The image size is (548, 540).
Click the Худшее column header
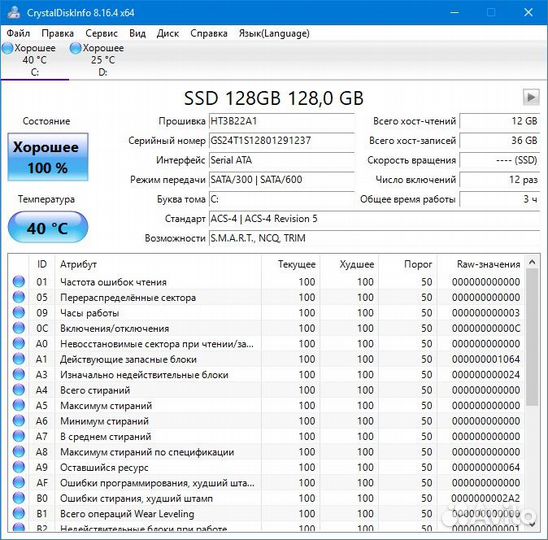pos(349,264)
